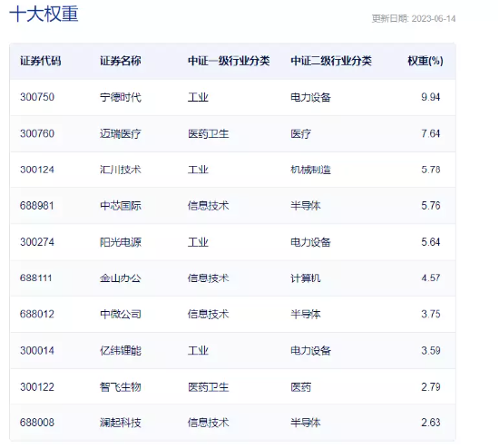This screenshot has width=499, height=448.
Task: Select the 迈瑞医疗 row name
Action: click(121, 133)
